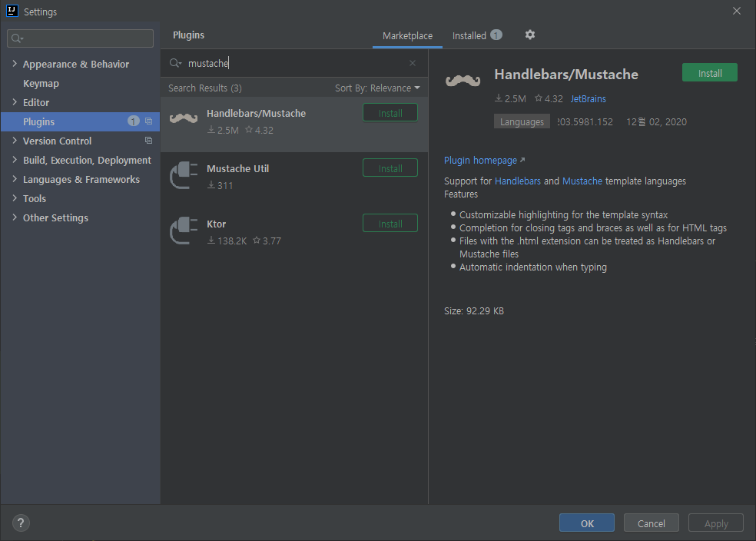Click the Installed tab update badge

coord(496,35)
